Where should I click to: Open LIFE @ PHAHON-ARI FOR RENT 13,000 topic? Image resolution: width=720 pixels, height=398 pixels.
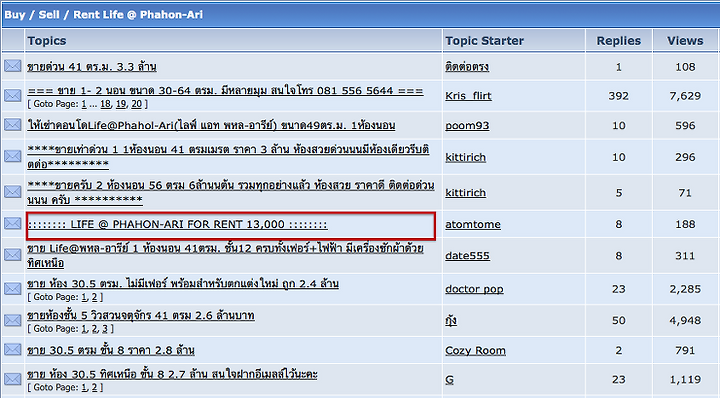[x=177, y=224]
